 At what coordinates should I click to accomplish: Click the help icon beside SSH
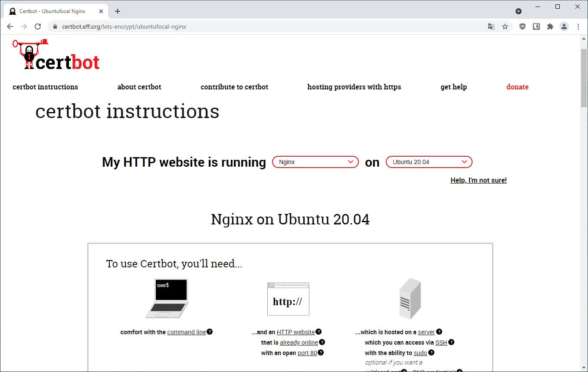451,342
